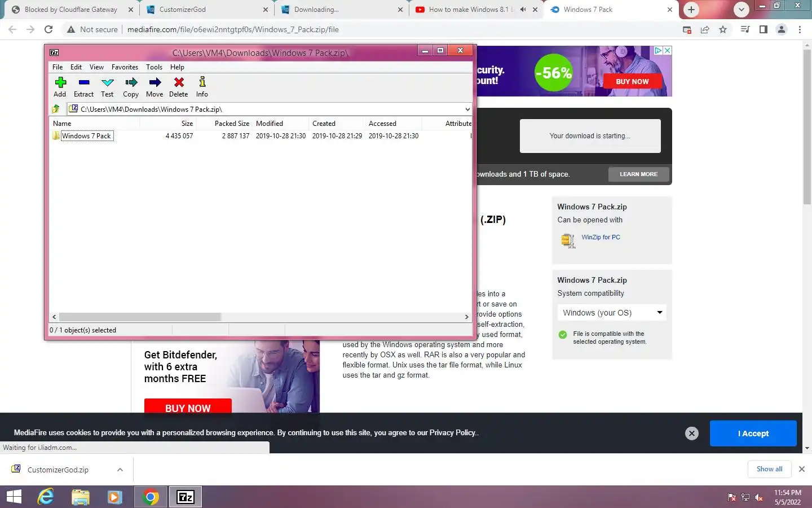Open the Windows Start button
812x508 pixels.
tap(14, 497)
